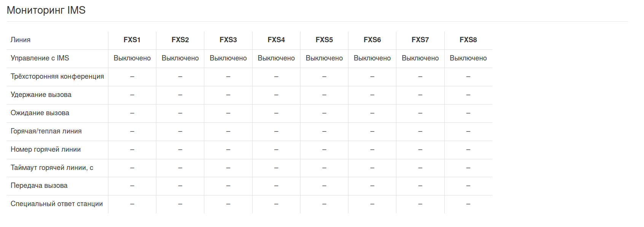Click the FXS7 column header
Screen dimensions: 644x227
click(420, 40)
